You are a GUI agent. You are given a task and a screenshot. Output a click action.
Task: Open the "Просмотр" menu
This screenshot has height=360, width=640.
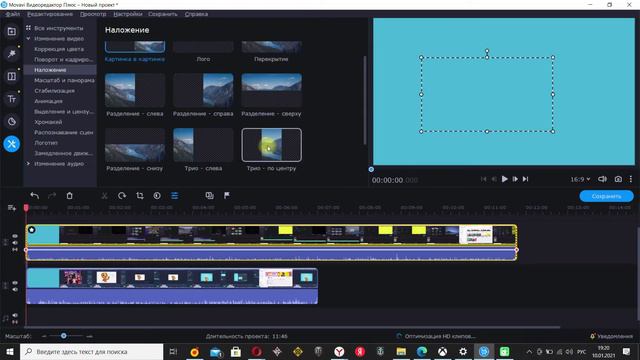pos(93,14)
